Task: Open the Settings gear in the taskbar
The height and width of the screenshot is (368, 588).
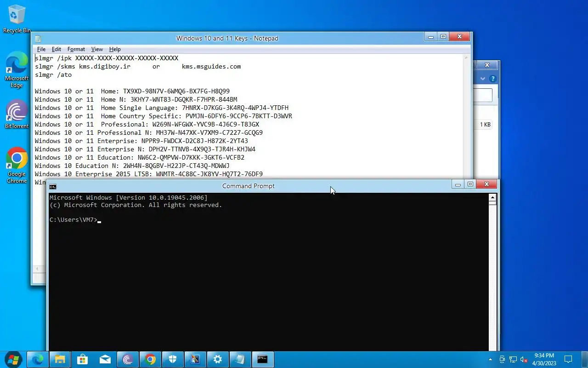Action: 218,359
